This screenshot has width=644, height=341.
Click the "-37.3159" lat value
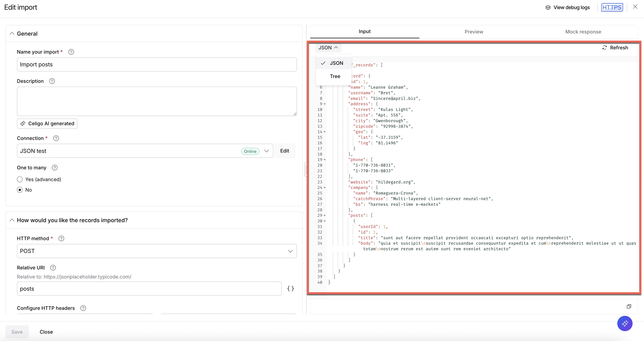coord(388,137)
